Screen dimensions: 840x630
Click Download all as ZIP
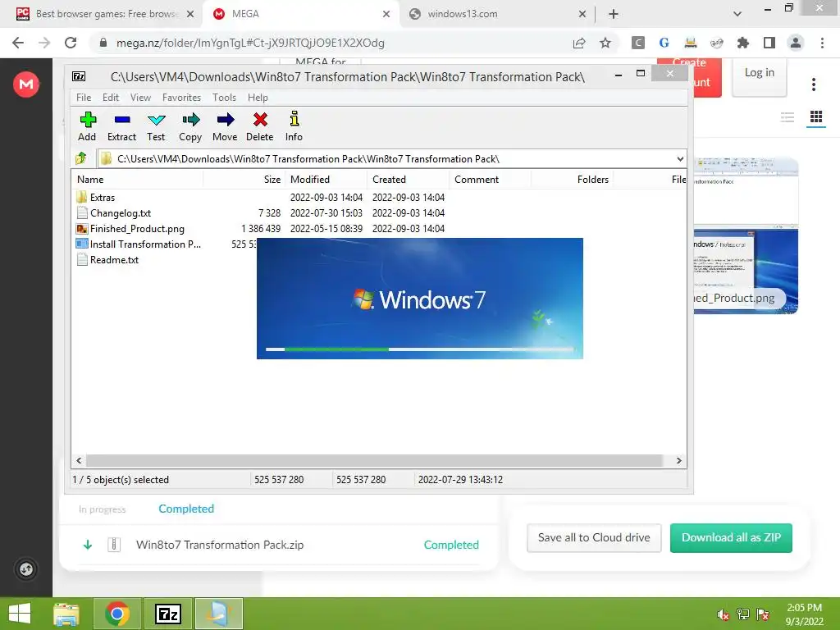(731, 537)
